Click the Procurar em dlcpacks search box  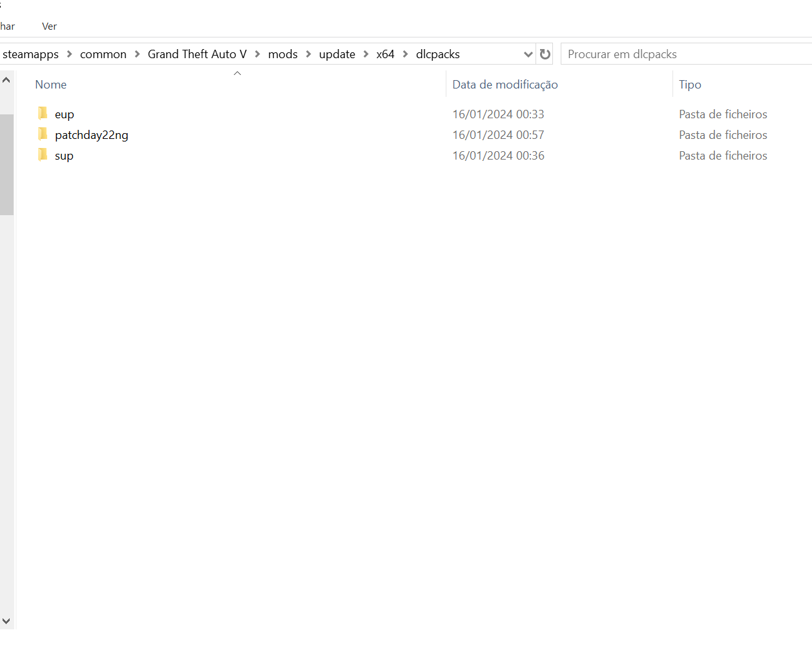(686, 54)
